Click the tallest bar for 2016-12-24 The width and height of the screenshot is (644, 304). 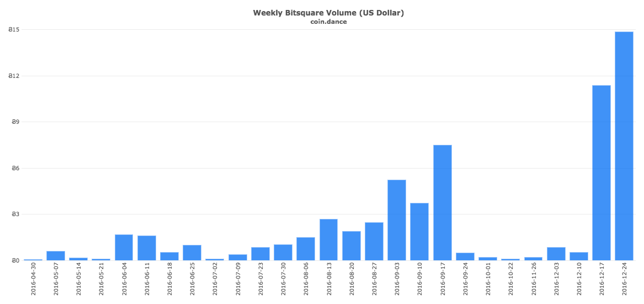624,146
